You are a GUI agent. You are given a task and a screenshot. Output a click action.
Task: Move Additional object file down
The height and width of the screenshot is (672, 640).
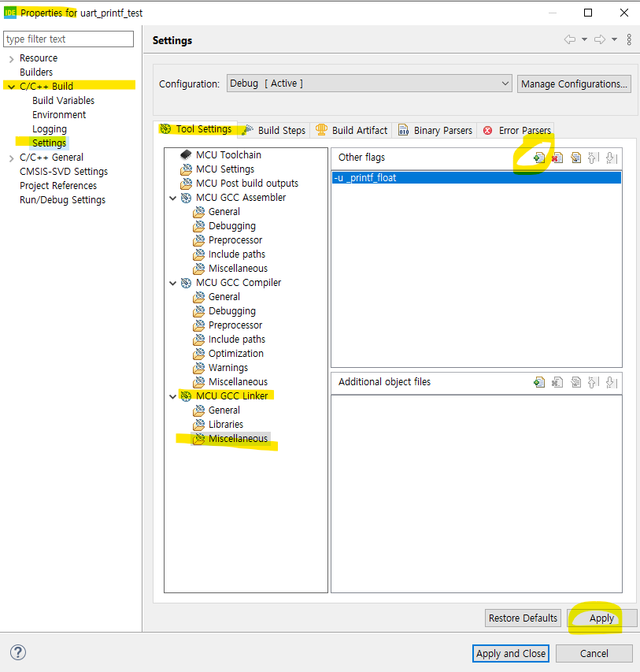[612, 382]
